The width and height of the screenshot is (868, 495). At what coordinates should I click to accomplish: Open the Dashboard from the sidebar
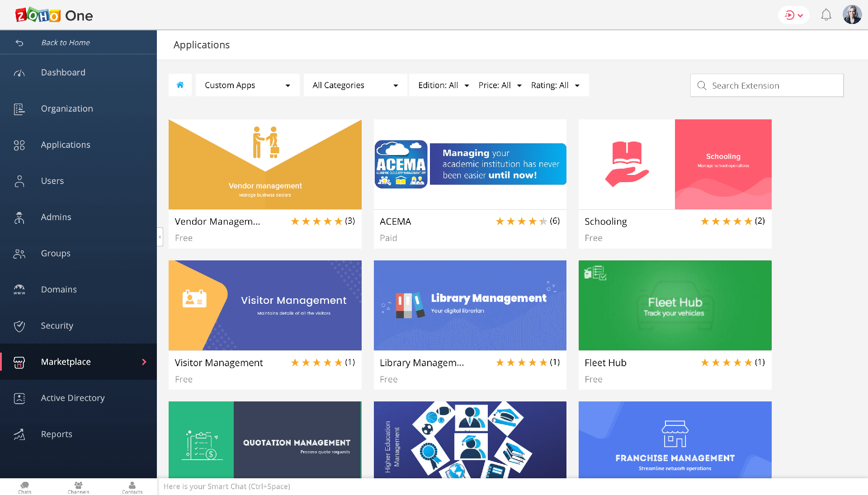click(19, 72)
